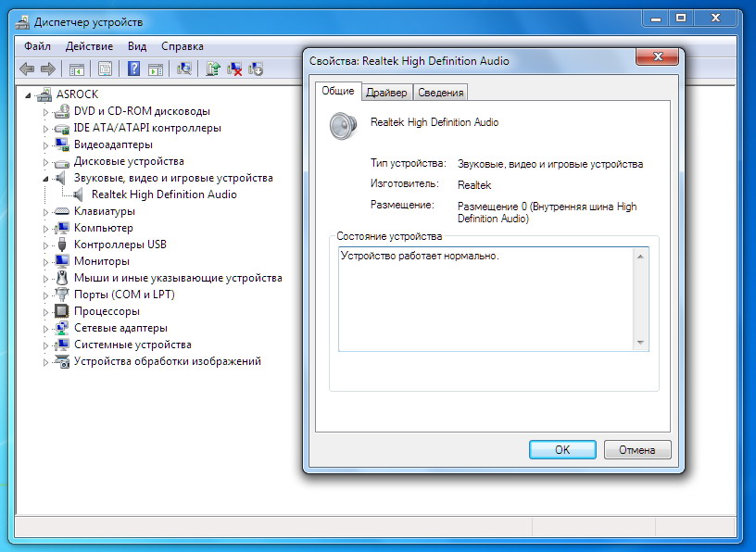
Task: Minimize the Диспетчер устройств window
Action: pos(655,19)
